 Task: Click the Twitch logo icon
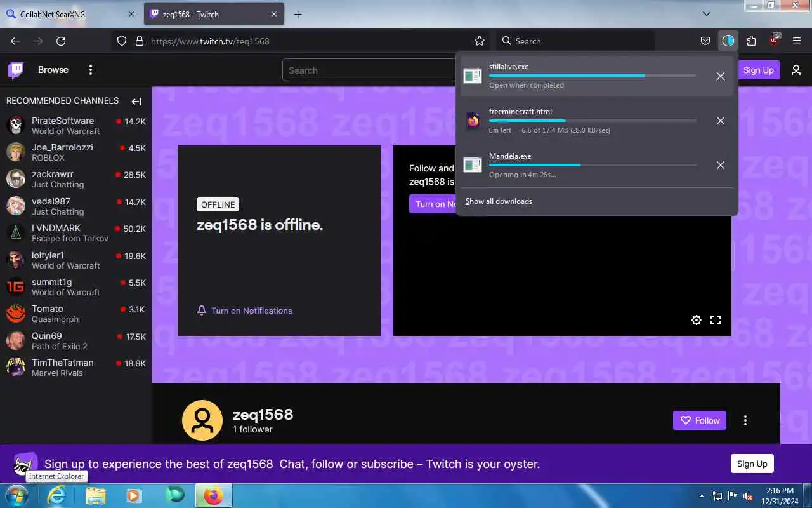(x=16, y=70)
